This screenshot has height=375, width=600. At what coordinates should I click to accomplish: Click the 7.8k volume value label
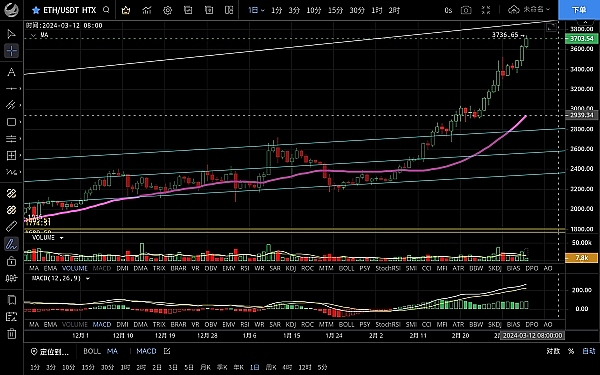(582, 258)
